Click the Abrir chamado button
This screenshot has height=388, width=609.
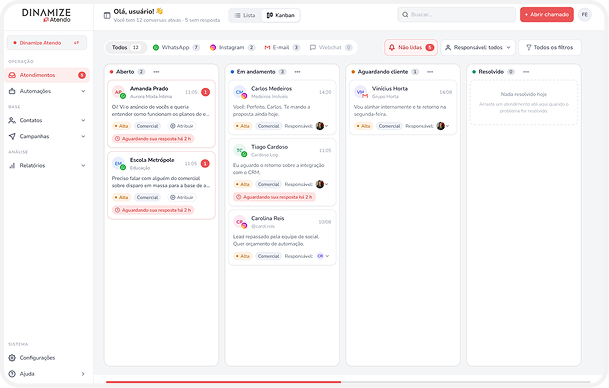point(547,15)
